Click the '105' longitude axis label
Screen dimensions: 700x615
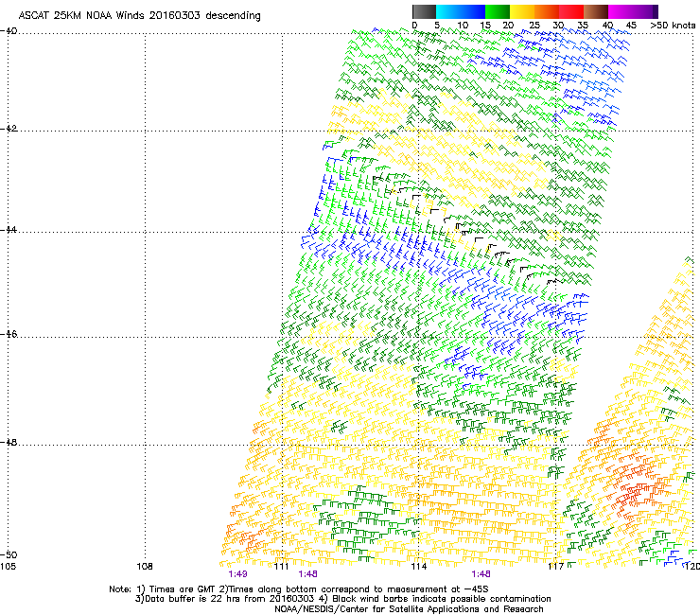pos(8,567)
